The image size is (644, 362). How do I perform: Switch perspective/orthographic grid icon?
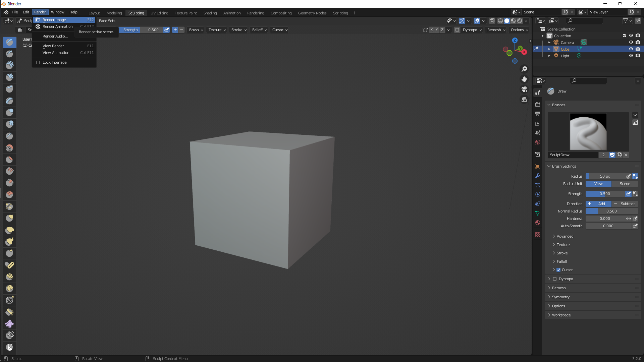524,100
